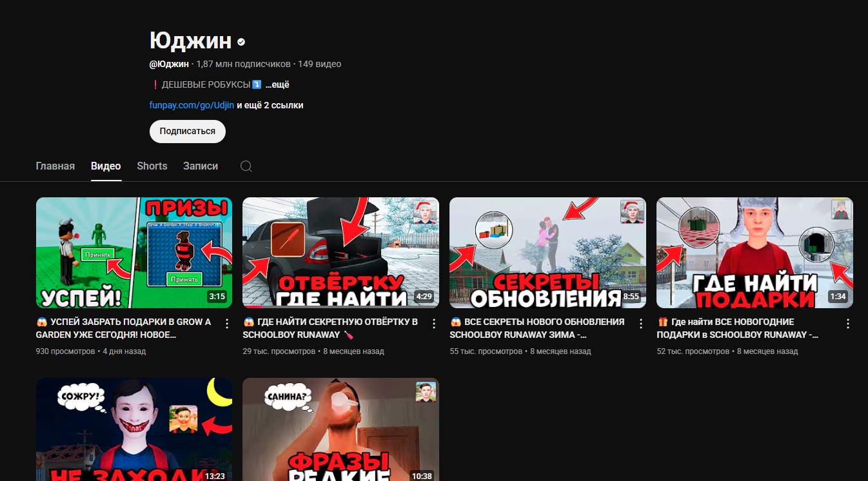Open the СЕКРЕТЫ ОБНОВЛЕНИЯ video thumbnail
Image resolution: width=868 pixels, height=481 pixels.
click(x=547, y=253)
